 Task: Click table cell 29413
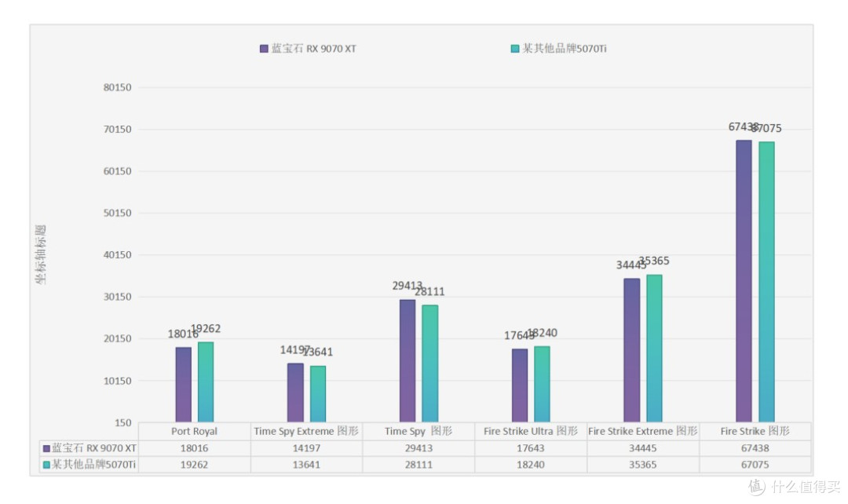pyautogui.click(x=419, y=448)
